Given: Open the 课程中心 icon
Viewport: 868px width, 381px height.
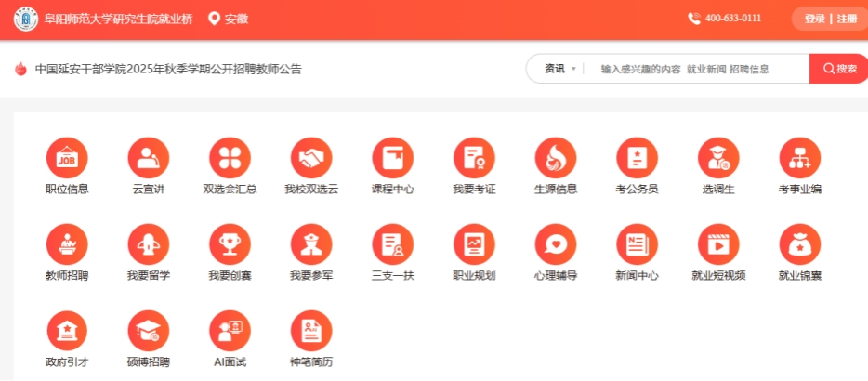Looking at the screenshot, I should [x=392, y=158].
